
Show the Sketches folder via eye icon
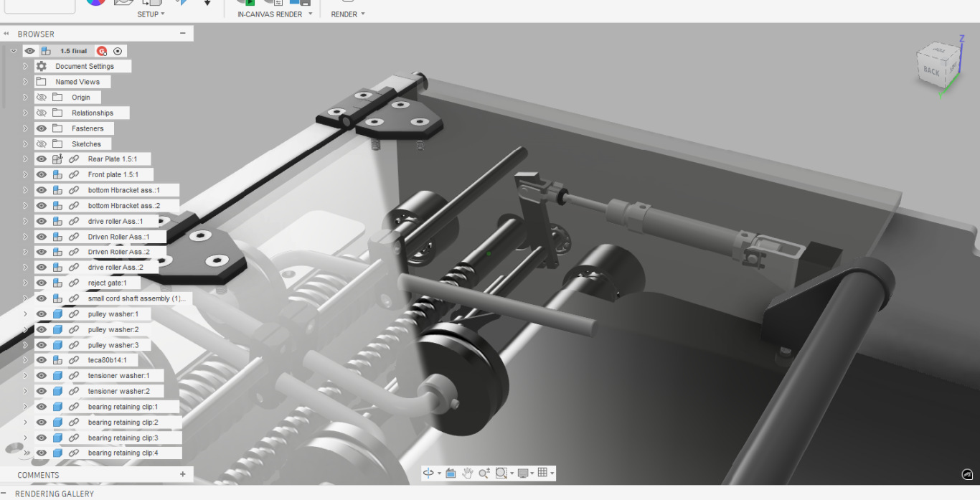(x=42, y=144)
